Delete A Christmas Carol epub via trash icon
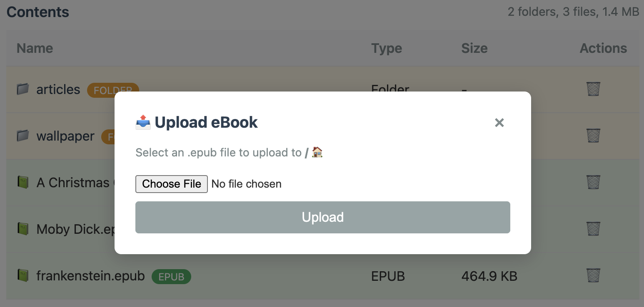644x307 pixels. tap(593, 182)
